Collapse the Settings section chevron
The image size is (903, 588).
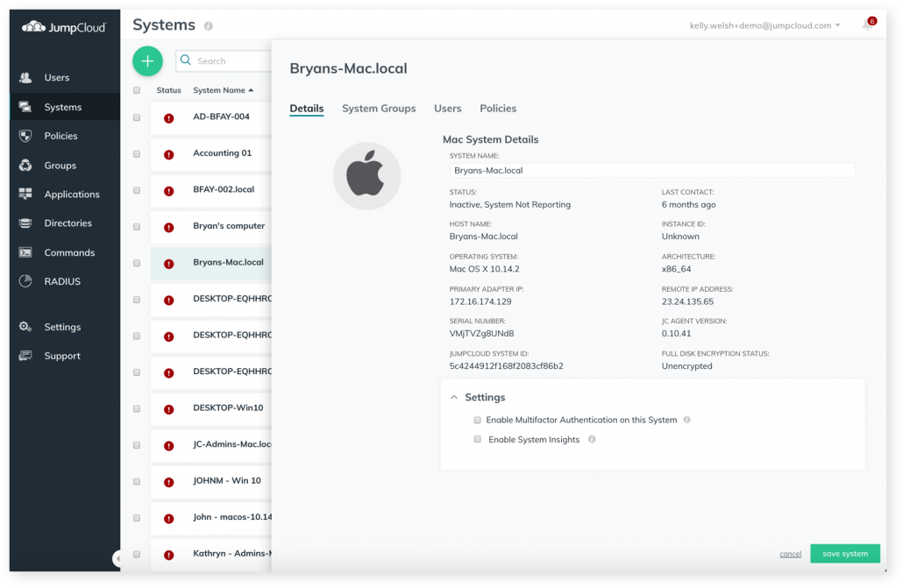(454, 397)
